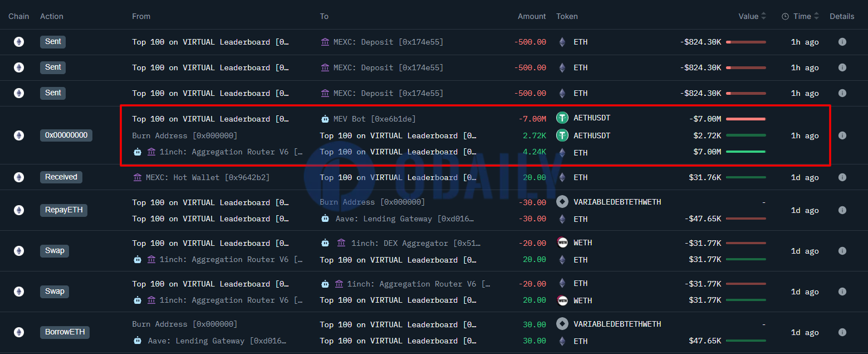868x354 pixels.
Task: Click the green value bar next to $7.00M
Action: (x=746, y=152)
